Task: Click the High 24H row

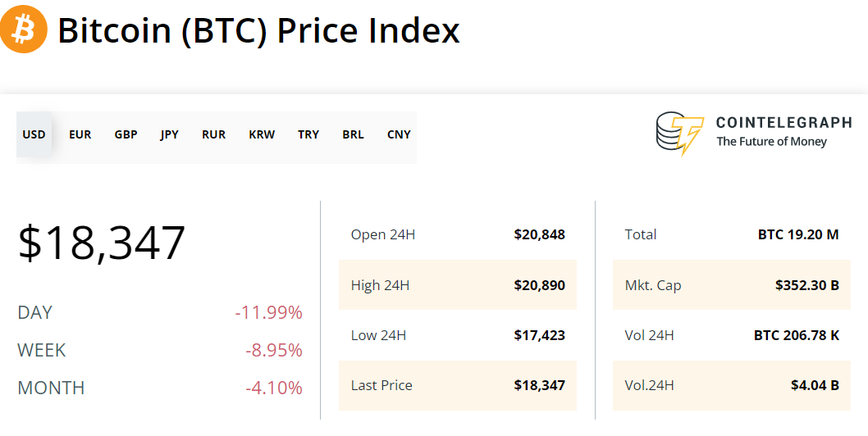Action: pos(457,285)
